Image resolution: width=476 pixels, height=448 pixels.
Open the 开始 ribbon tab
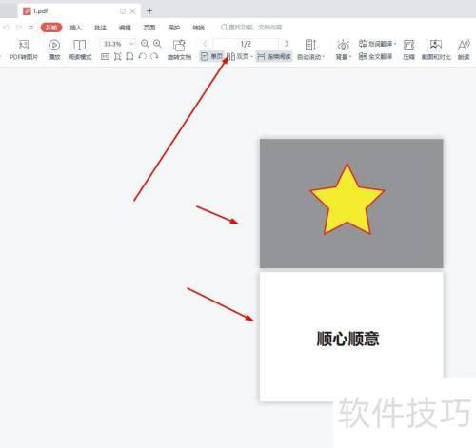[51, 28]
